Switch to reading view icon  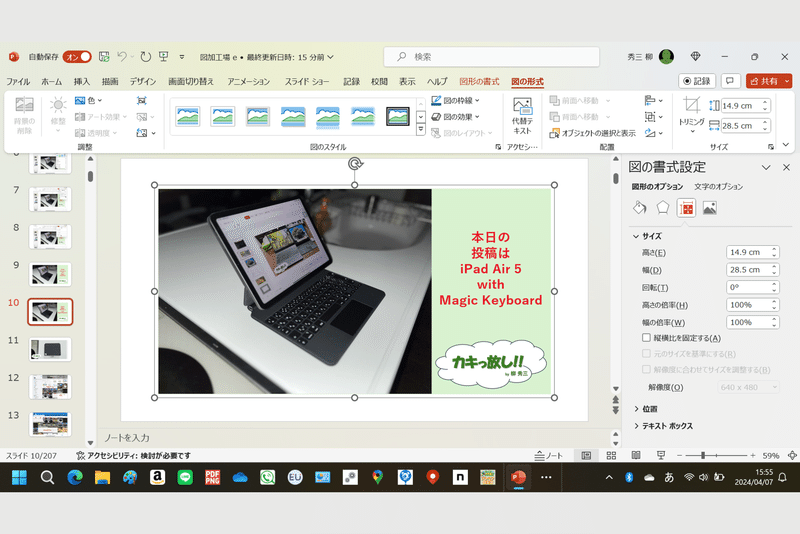click(x=636, y=455)
